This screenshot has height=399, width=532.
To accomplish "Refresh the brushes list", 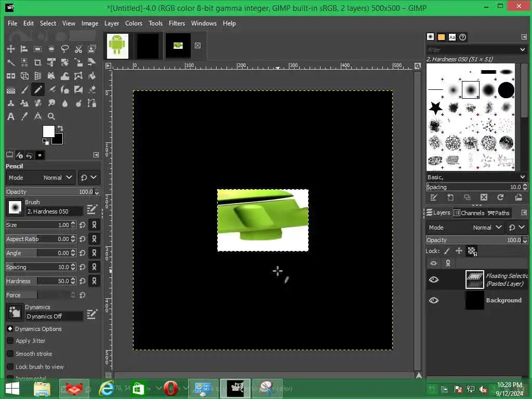I will (x=500, y=197).
